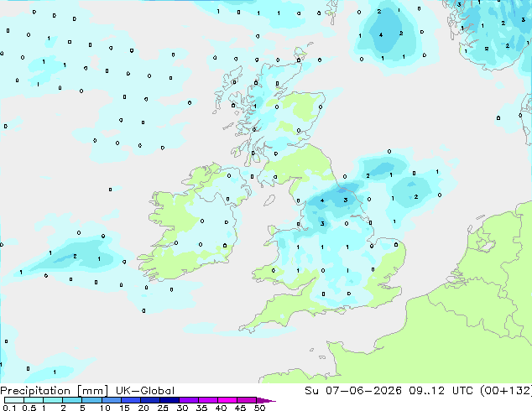Viewport: 532px width, 411px height.
Task: Click the "35" legend scale label
Action: point(201,408)
